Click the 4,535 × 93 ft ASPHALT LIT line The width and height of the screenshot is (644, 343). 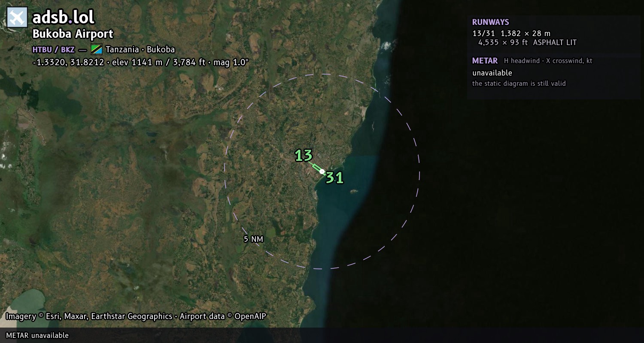pyautogui.click(x=527, y=42)
